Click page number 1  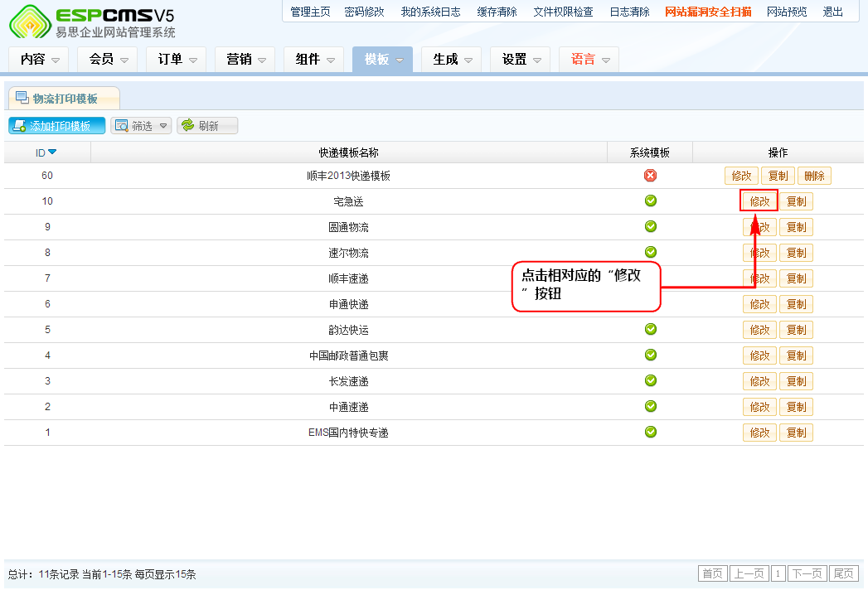pyautogui.click(x=778, y=573)
